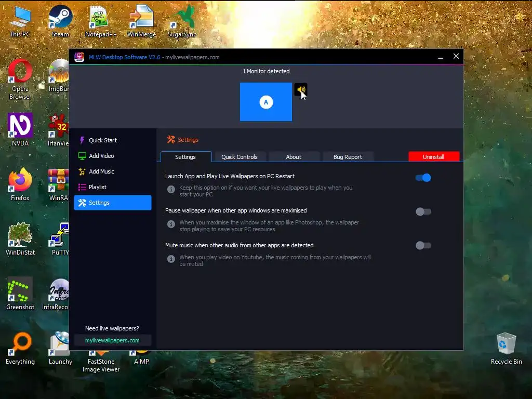Switch to the Quick Controls tab
This screenshot has width=532, height=399.
coord(240,157)
